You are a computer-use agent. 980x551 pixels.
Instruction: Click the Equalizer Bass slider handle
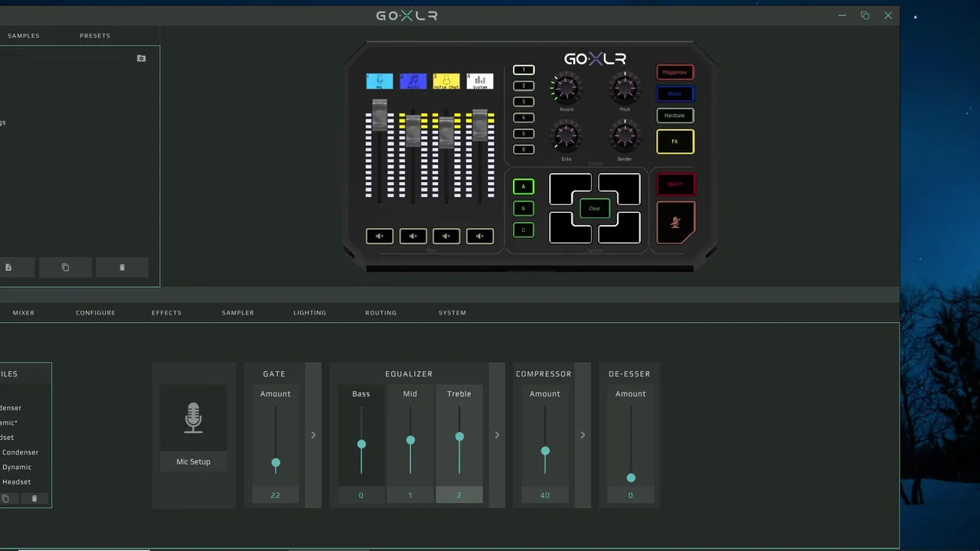coord(361,444)
